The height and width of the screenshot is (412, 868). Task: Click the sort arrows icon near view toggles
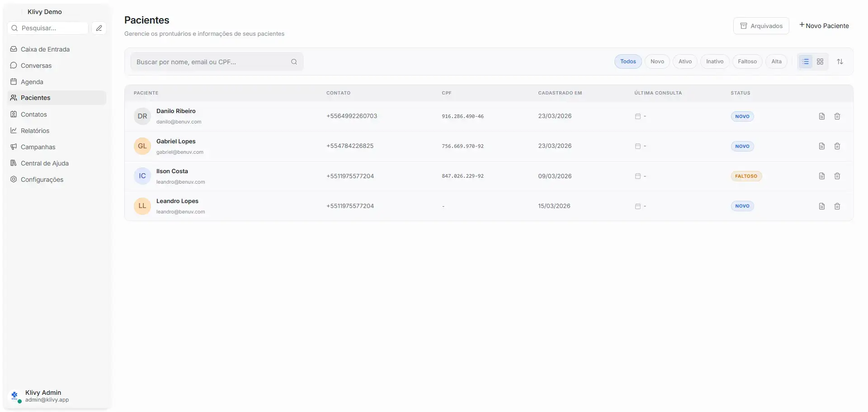click(840, 61)
